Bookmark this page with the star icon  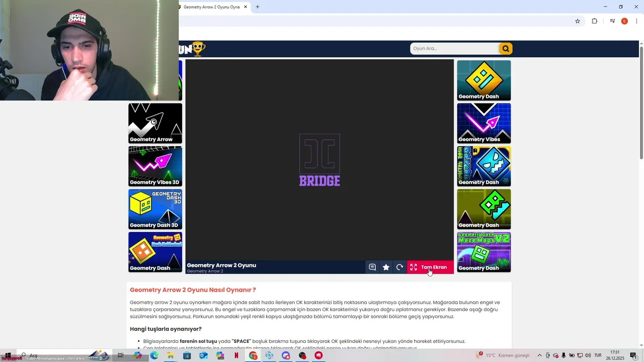[578, 21]
